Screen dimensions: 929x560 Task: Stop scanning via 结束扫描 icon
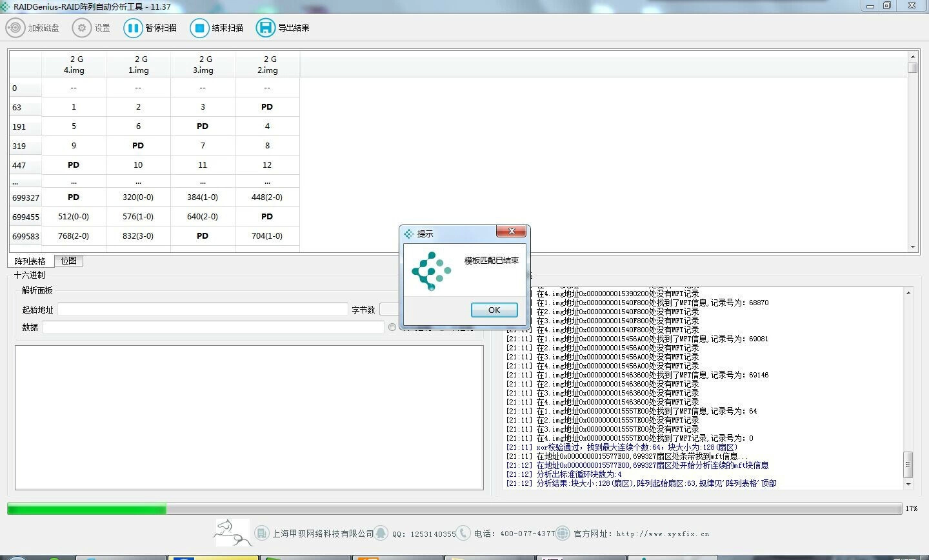(199, 28)
